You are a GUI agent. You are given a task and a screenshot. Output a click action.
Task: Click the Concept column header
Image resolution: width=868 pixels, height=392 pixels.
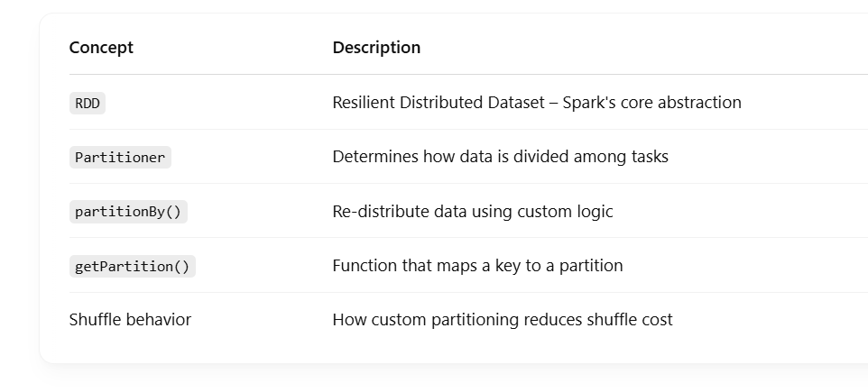[x=101, y=48]
